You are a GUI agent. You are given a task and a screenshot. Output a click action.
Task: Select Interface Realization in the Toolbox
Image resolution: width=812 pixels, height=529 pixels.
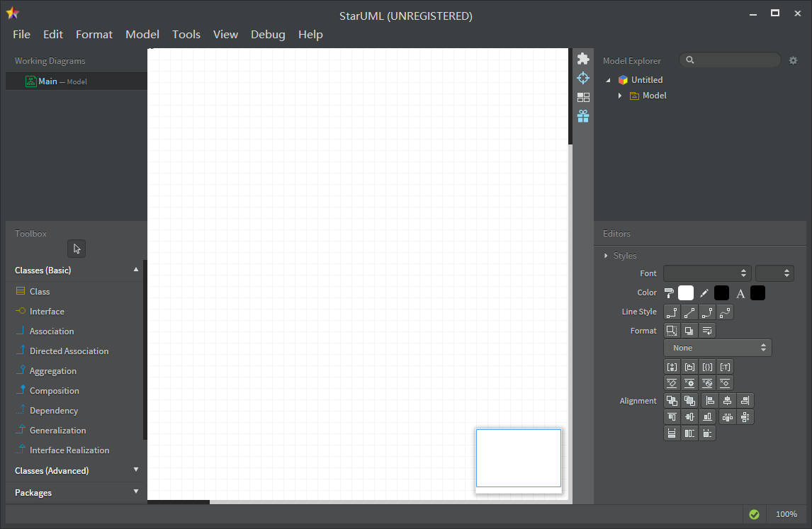click(x=74, y=450)
